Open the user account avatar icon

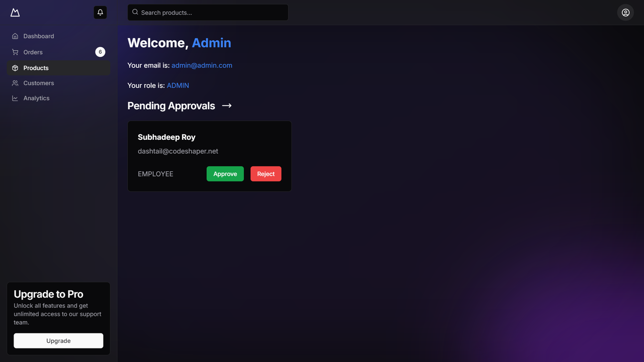pos(625,12)
